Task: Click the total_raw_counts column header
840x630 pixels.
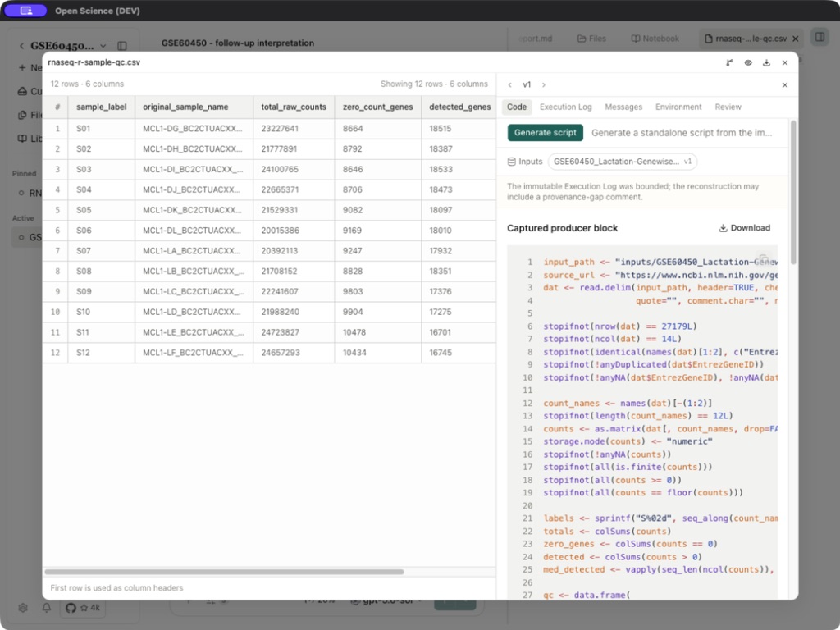Action: [294, 107]
